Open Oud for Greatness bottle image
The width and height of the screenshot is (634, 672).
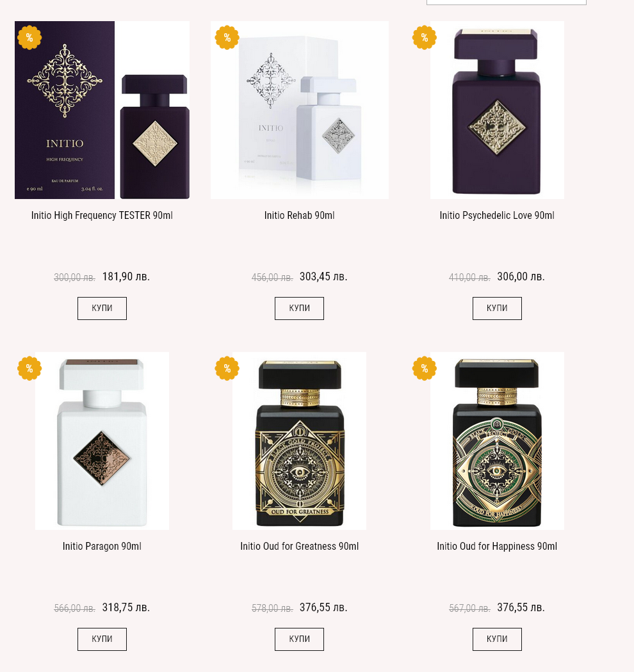pos(300,441)
